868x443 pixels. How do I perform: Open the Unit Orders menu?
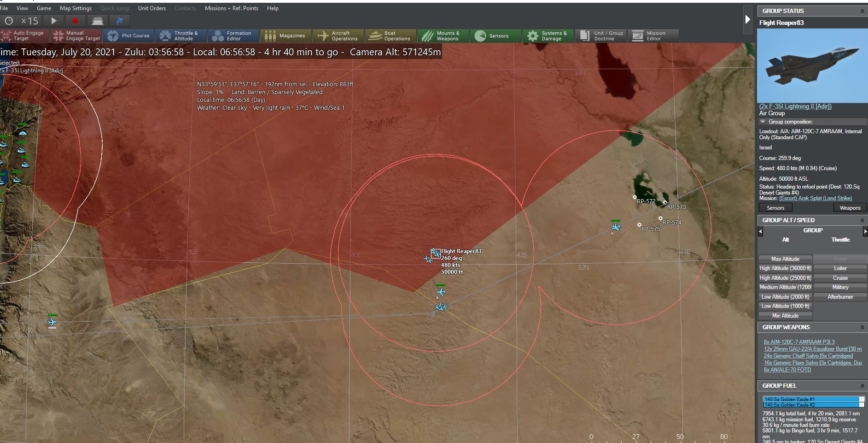[x=152, y=8]
